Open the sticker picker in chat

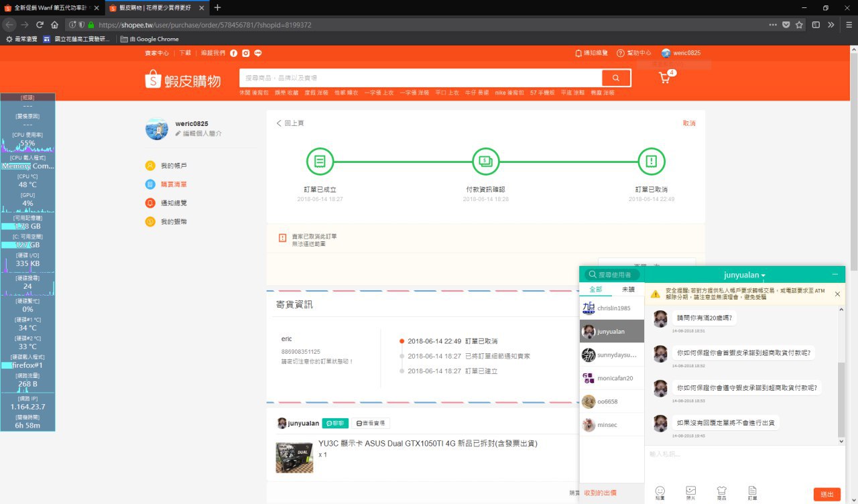[x=660, y=493]
